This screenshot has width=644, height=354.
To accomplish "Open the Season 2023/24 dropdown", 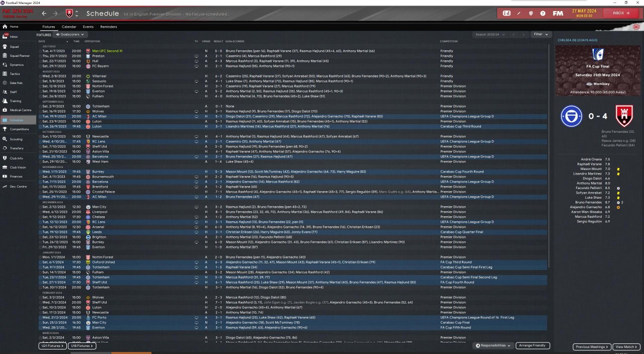I will (x=490, y=34).
